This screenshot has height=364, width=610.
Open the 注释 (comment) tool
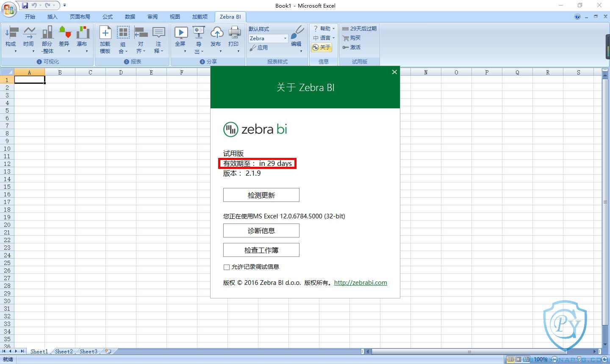pyautogui.click(x=158, y=39)
